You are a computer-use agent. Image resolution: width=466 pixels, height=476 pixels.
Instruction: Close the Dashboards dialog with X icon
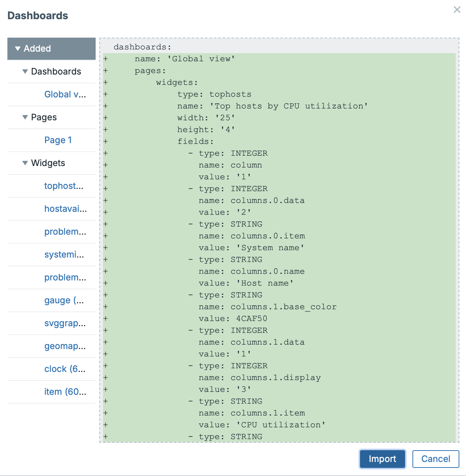coord(457,10)
